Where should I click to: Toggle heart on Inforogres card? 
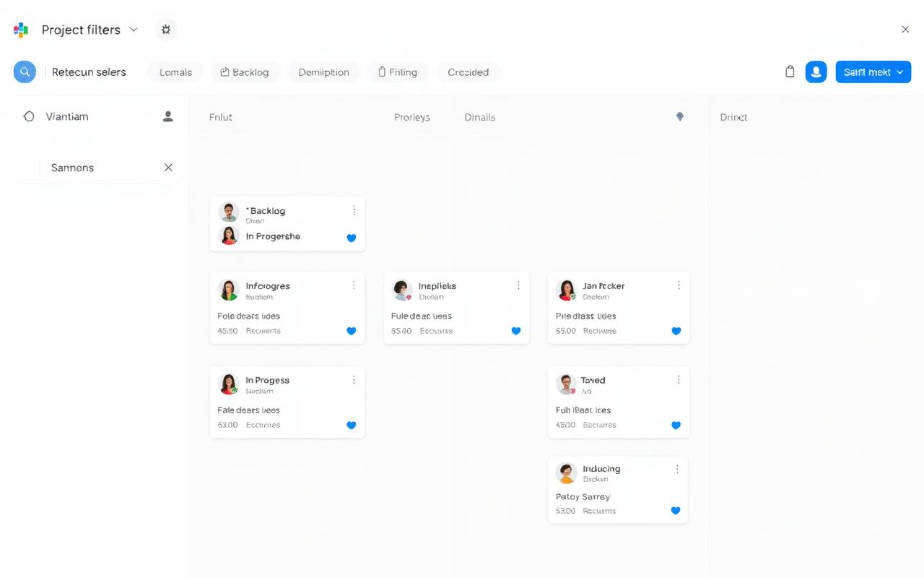pyautogui.click(x=352, y=331)
